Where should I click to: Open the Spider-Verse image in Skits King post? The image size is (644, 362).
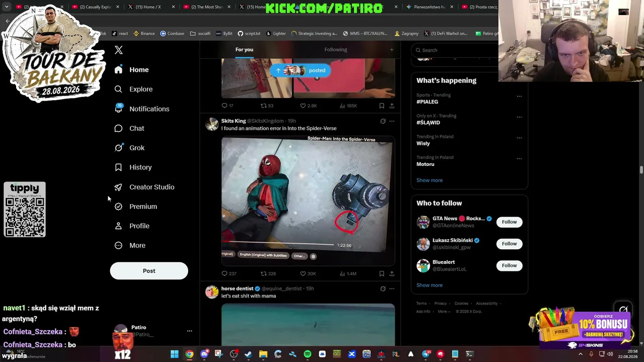(308, 201)
